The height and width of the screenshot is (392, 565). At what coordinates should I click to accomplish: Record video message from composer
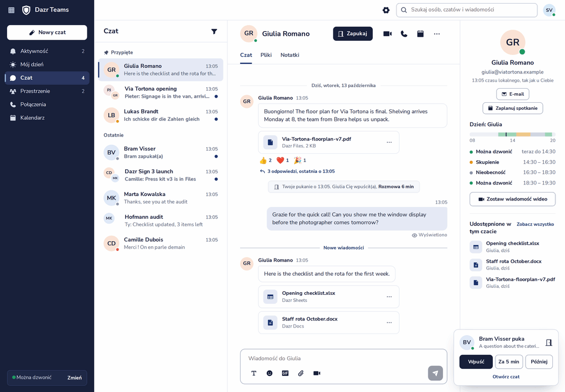coord(317,373)
